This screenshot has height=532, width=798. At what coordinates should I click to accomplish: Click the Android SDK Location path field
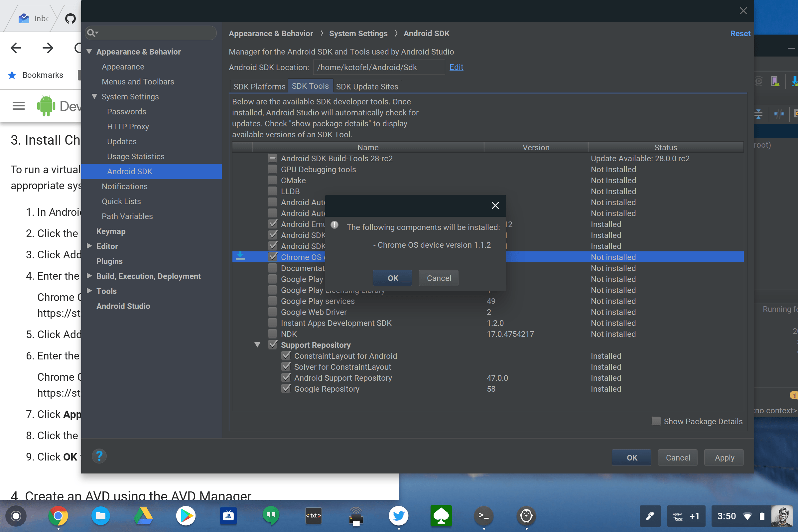[379, 67]
